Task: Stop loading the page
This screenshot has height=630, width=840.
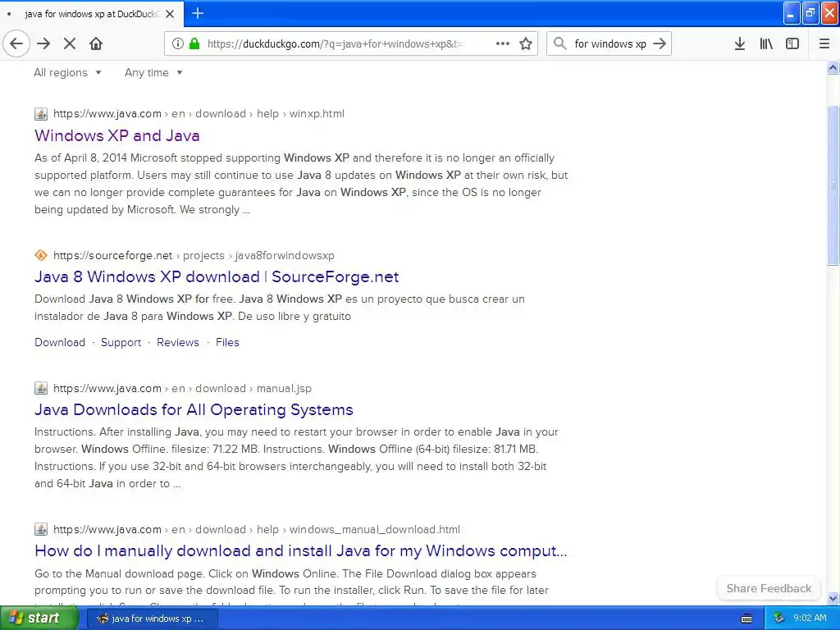Action: pyautogui.click(x=70, y=43)
